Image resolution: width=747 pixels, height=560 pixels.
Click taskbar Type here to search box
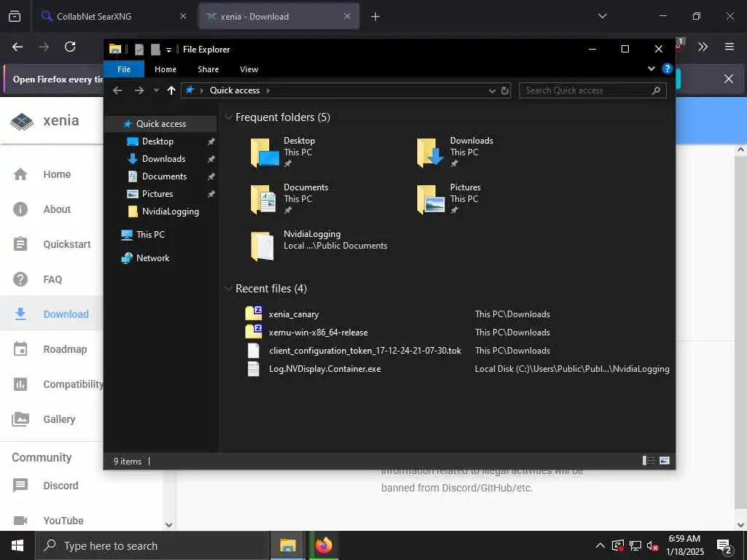152,545
